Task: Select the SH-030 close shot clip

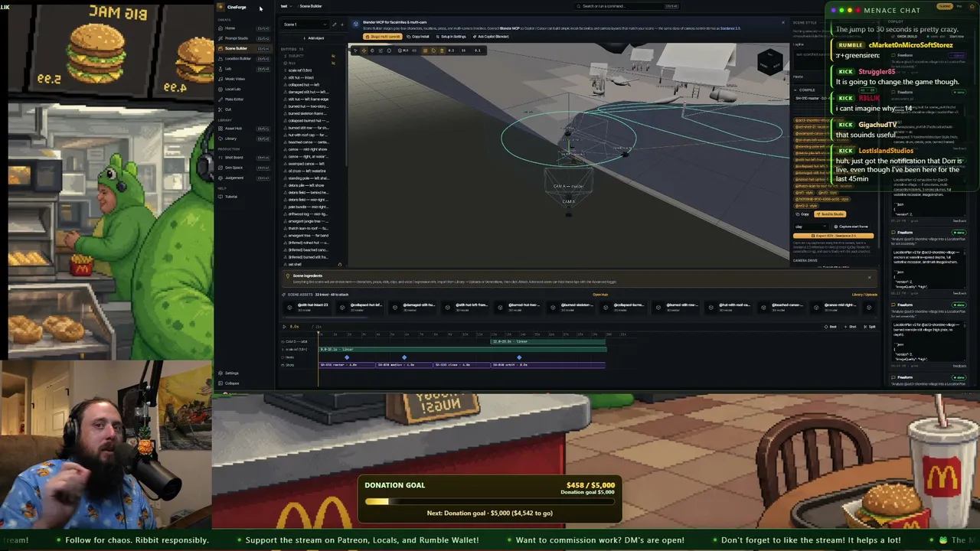Action: point(462,365)
